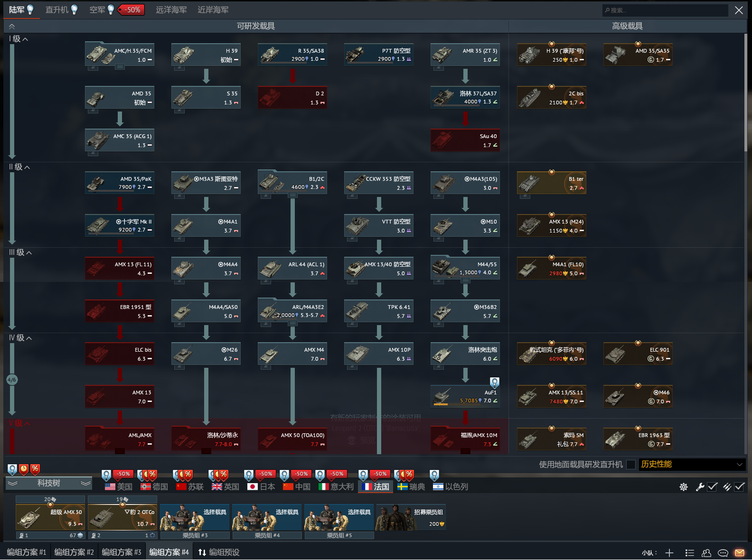
Task: Open the mail envelope icon
Action: [740, 553]
